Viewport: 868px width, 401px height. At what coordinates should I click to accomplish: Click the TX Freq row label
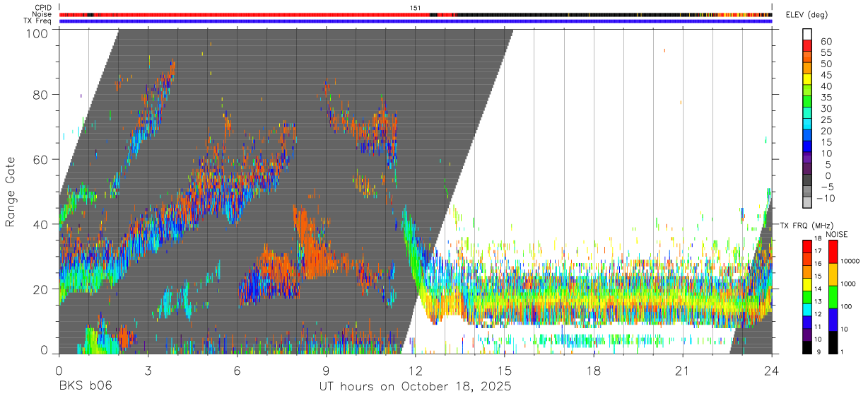[x=38, y=21]
